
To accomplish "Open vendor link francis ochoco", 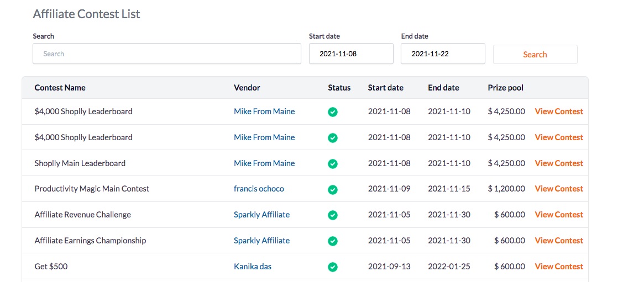I will click(259, 189).
